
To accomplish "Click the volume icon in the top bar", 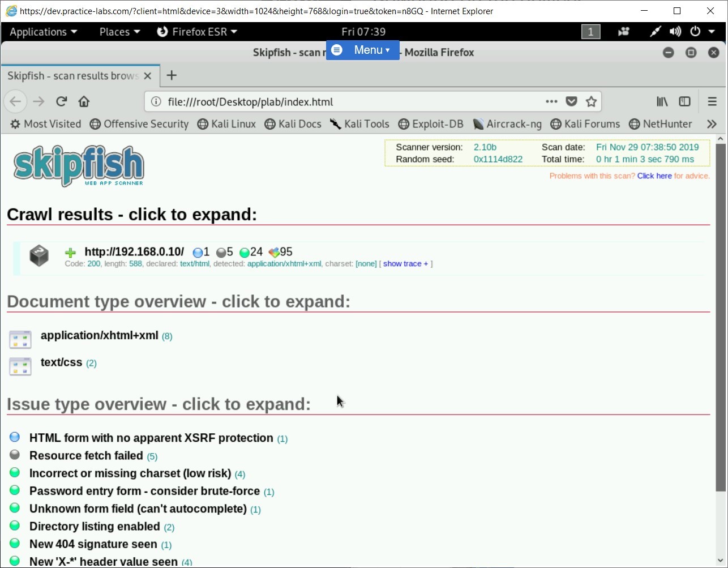I will (675, 32).
